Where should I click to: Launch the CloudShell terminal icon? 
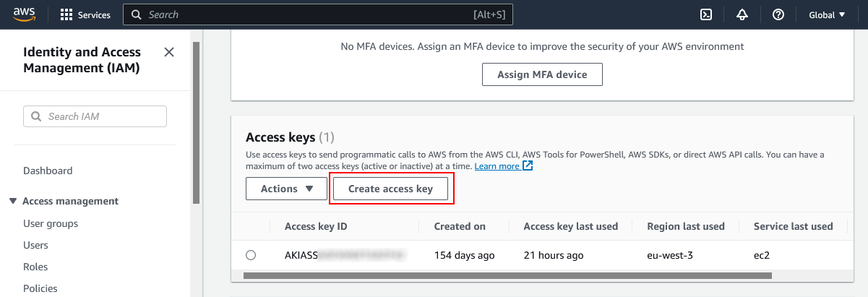click(x=707, y=14)
